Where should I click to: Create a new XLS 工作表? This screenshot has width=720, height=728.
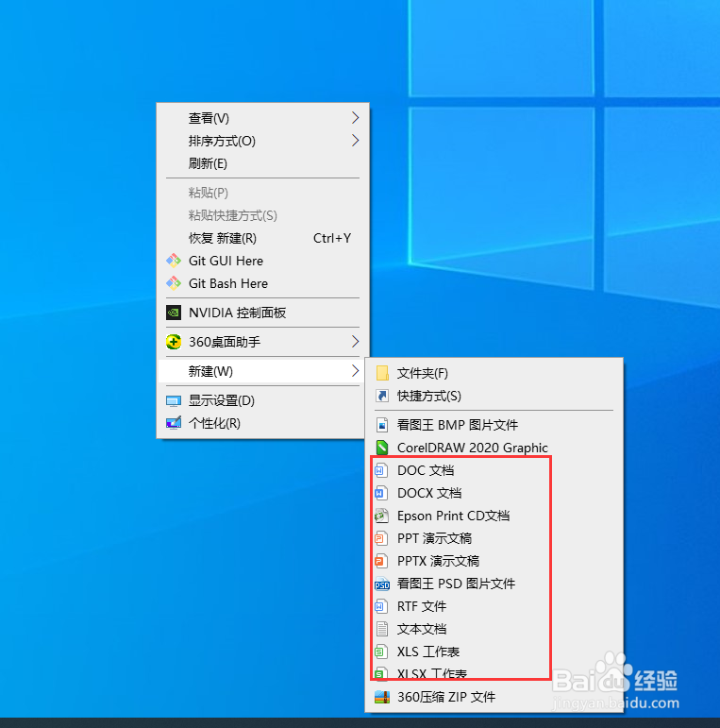point(494,652)
